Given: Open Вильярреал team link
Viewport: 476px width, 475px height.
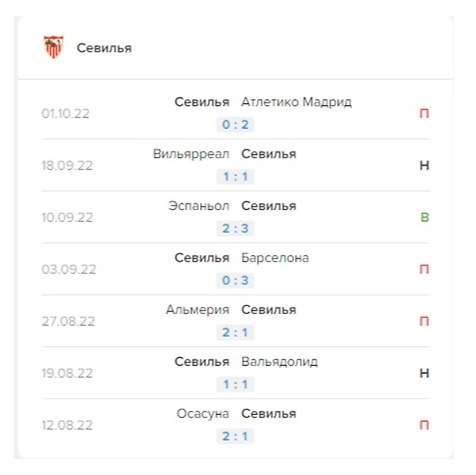Looking at the screenshot, I should tap(191, 154).
